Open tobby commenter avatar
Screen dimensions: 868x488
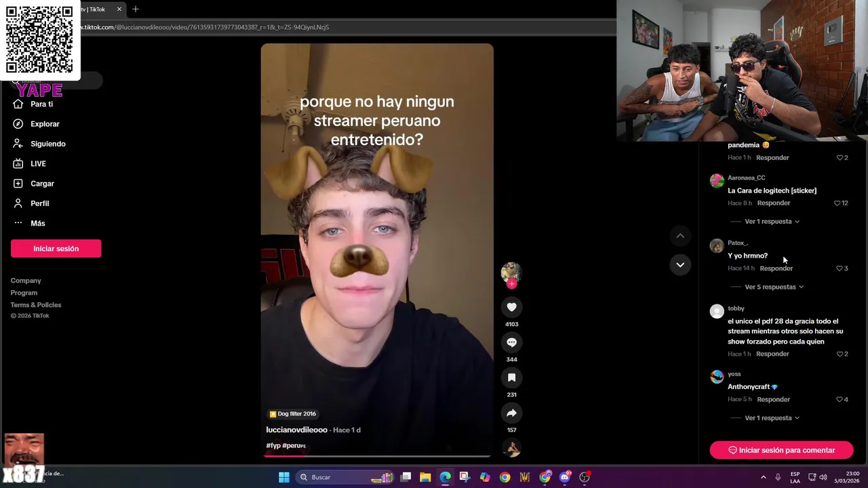click(717, 311)
